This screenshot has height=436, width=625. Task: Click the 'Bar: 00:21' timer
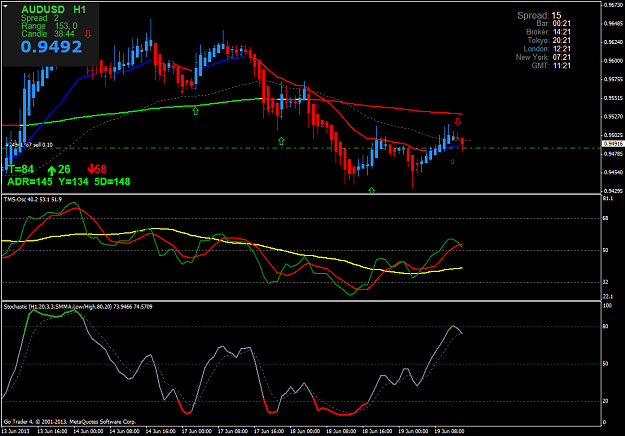click(x=553, y=24)
